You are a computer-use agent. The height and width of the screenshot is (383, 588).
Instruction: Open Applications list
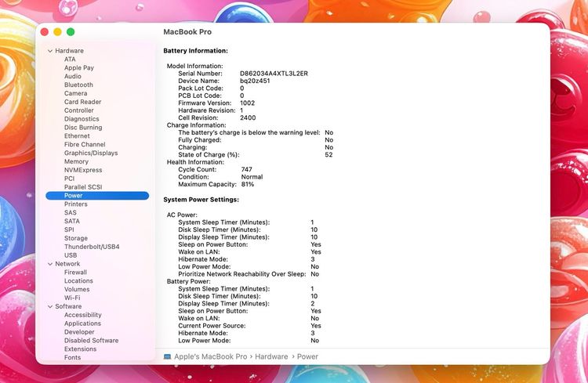82,323
